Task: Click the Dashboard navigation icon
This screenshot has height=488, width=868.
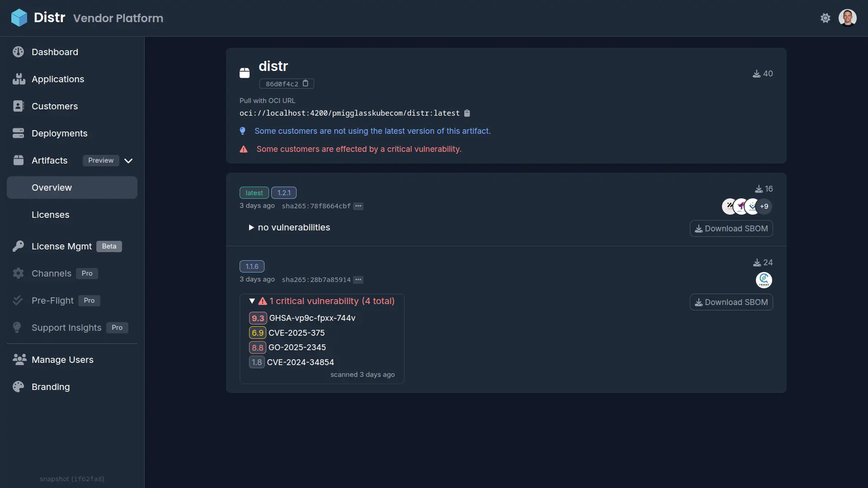Action: (18, 52)
